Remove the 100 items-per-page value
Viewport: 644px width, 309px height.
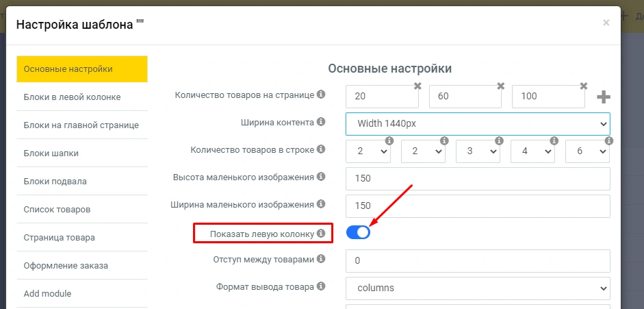[x=583, y=86]
